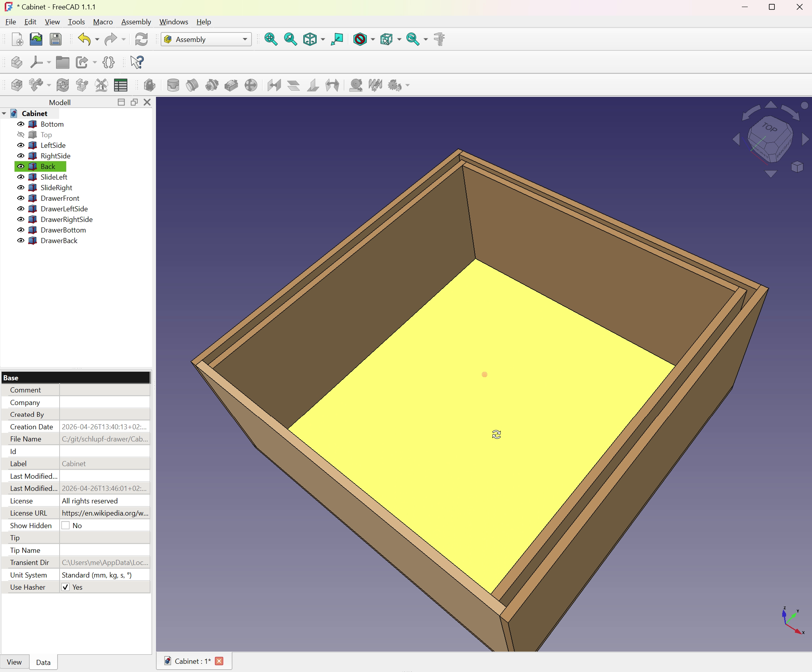Collapse the Cabinet tree node
The height and width of the screenshot is (672, 812).
(x=4, y=114)
